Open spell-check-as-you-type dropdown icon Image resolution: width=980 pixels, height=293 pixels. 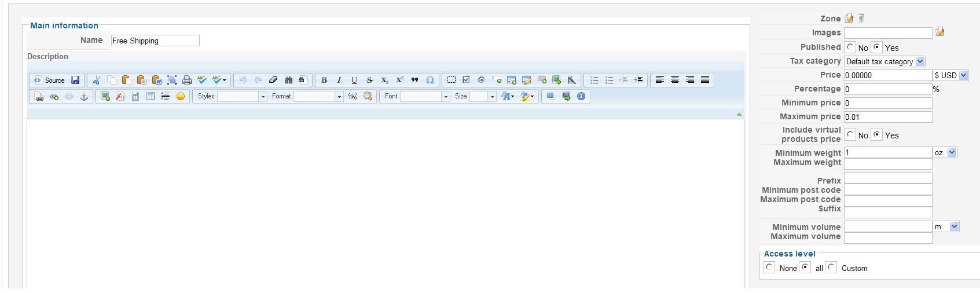219,80
